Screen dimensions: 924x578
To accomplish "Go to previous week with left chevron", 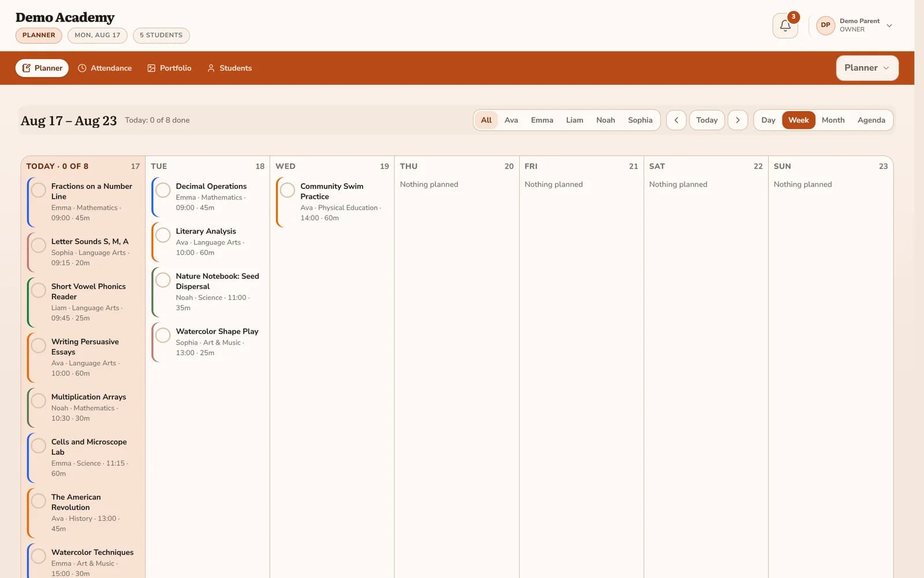I will tap(676, 120).
